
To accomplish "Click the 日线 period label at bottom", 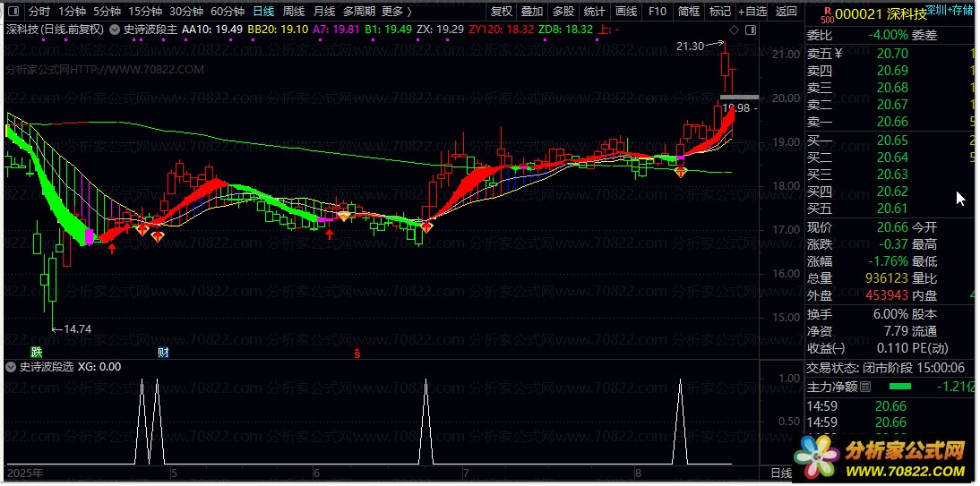I will tap(780, 473).
